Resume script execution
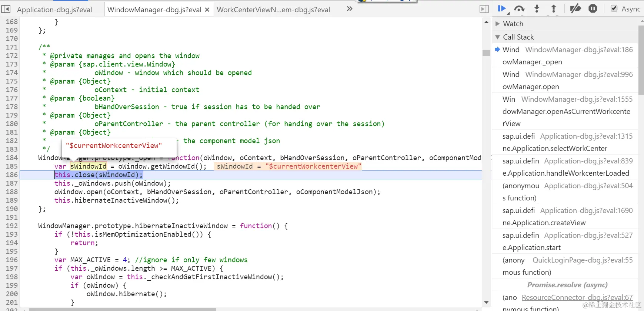Image resolution: width=644 pixels, height=311 pixels. tap(502, 9)
